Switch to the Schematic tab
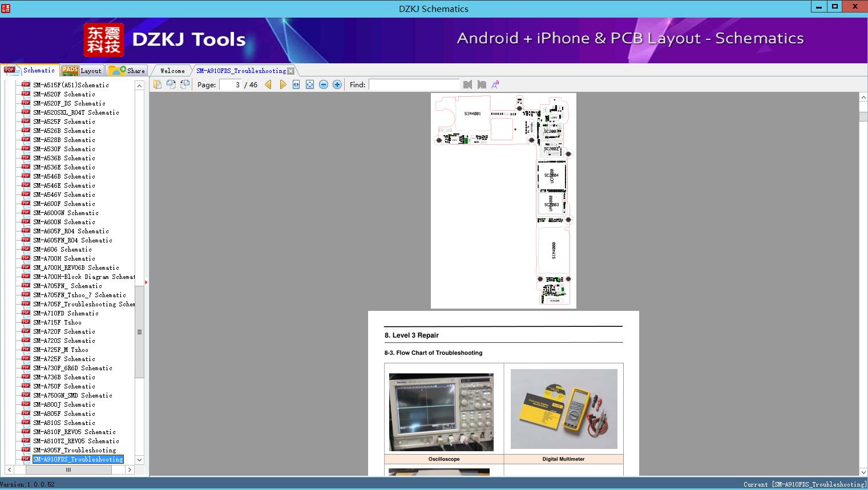The height and width of the screenshot is (490, 868). [x=30, y=70]
